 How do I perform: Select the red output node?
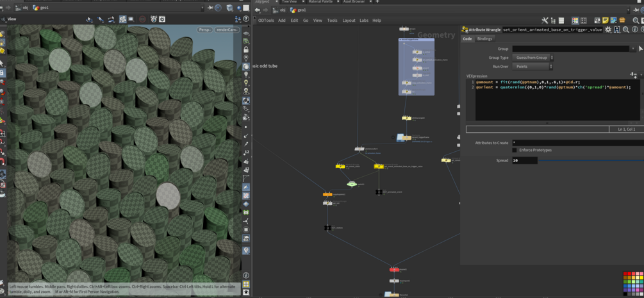(394, 269)
